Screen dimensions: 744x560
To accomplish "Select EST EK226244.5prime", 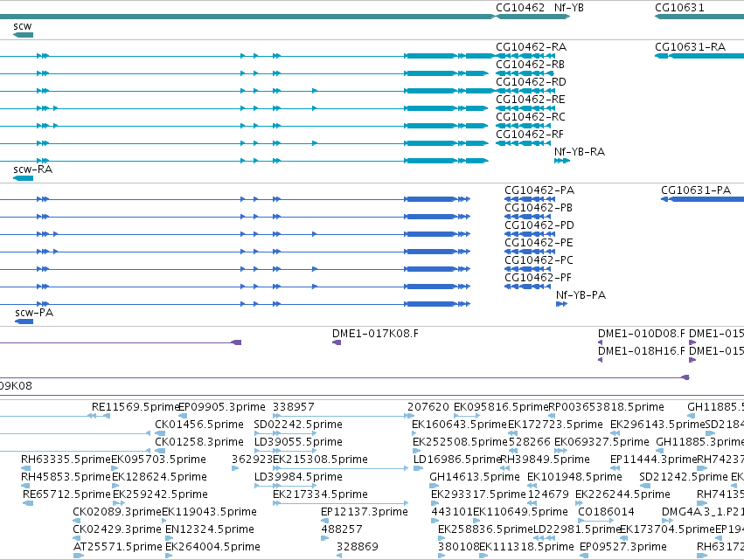I will click(622, 495).
